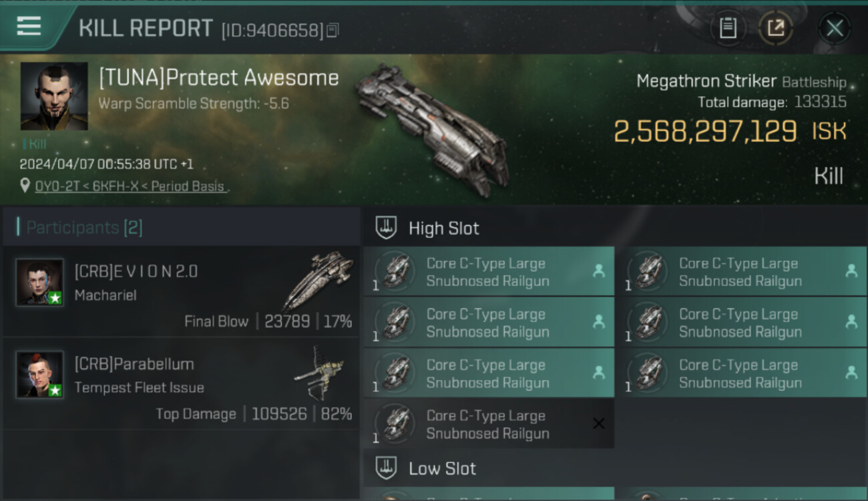View E V I O N 2.0's portrait

(x=40, y=282)
